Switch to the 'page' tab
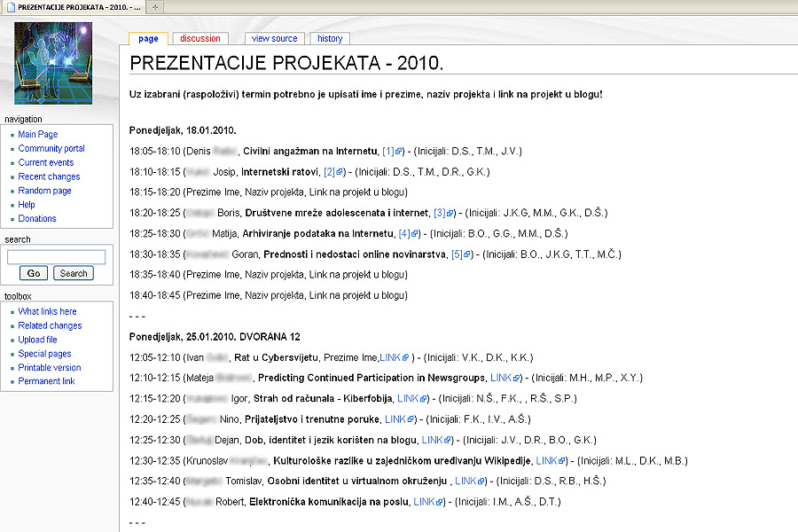 click(x=148, y=39)
